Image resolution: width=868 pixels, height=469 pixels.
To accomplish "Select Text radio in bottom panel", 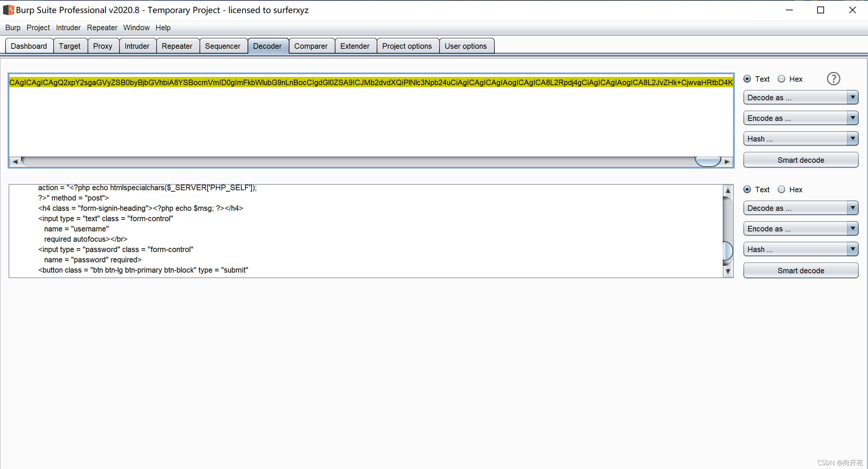I will tap(747, 190).
